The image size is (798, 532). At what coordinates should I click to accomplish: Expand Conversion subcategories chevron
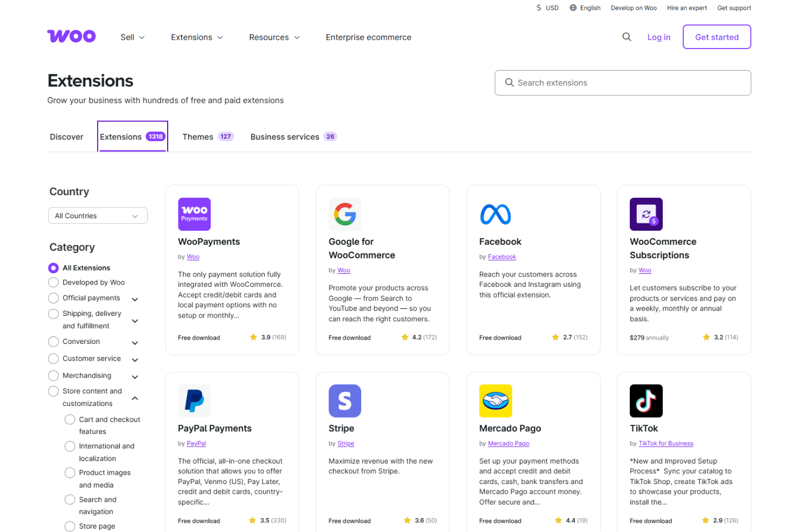point(135,343)
